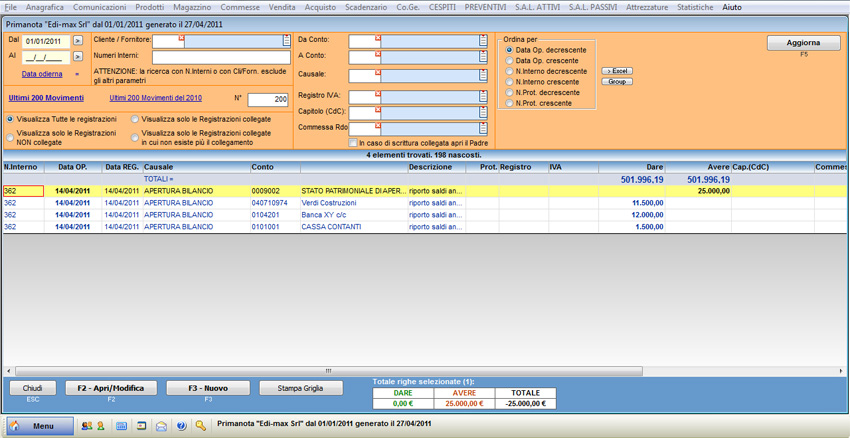Open the envelope mail icon in bottom bar
The height and width of the screenshot is (438, 850).
[161, 426]
